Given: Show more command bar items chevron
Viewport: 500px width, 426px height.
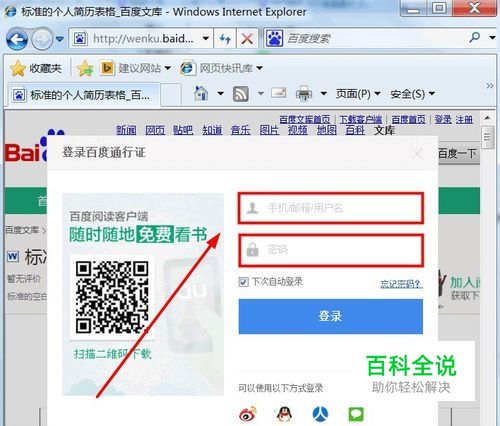Looking at the screenshot, I should tap(489, 86).
